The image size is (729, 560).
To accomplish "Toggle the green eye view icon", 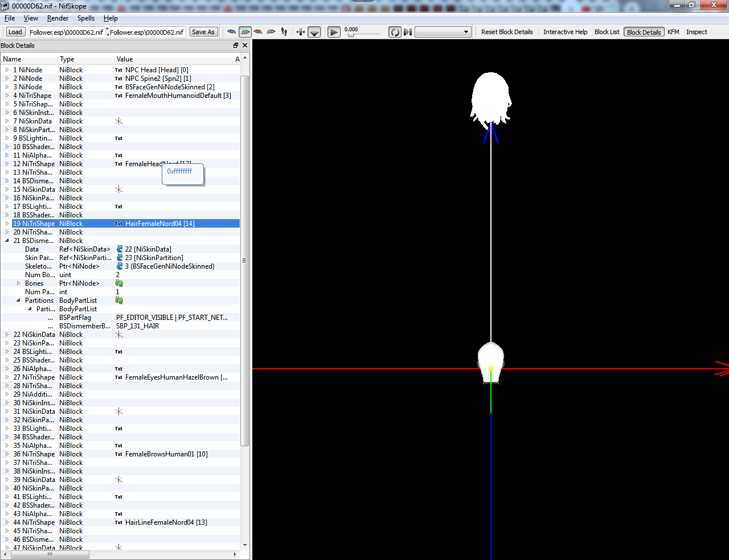I will [245, 32].
